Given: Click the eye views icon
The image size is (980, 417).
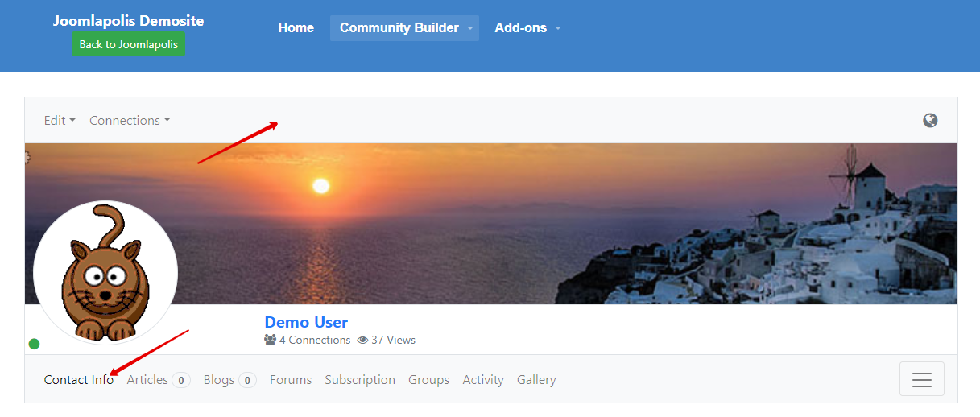Looking at the screenshot, I should (x=362, y=340).
